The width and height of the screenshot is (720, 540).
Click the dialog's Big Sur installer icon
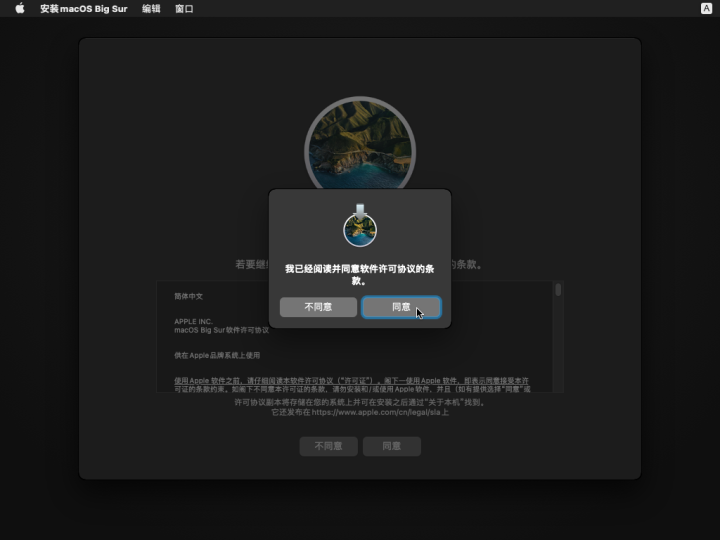[360, 225]
